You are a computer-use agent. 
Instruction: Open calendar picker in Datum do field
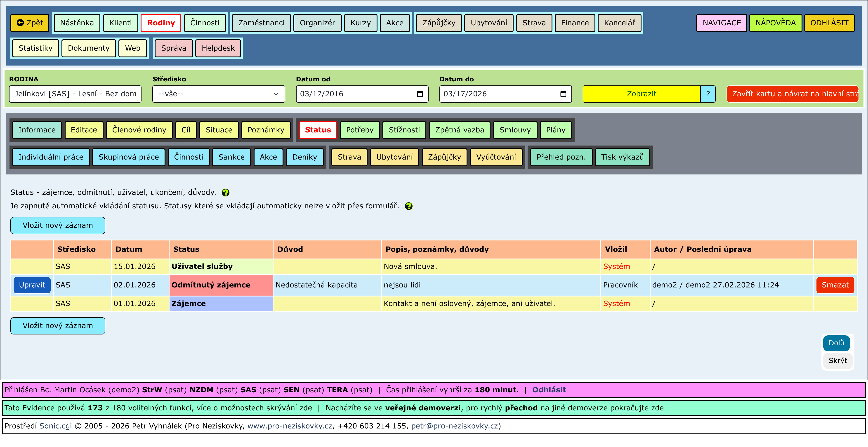tap(563, 94)
